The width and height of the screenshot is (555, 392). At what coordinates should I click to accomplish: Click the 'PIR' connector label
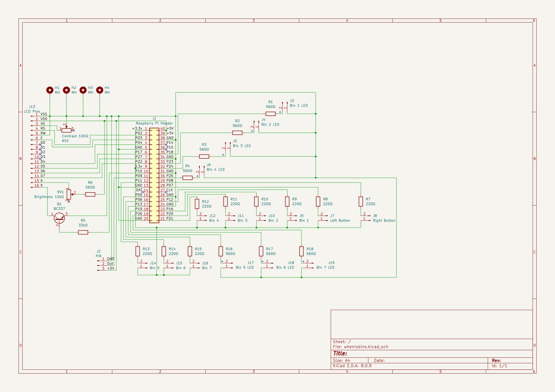[98, 256]
